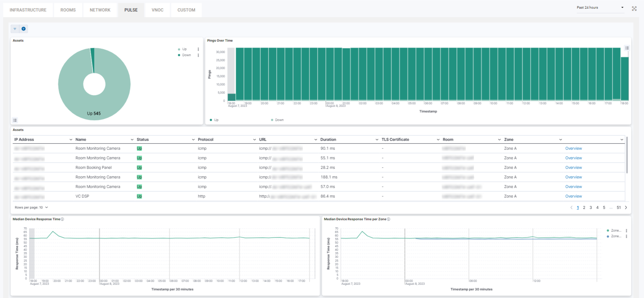Click the 28.2 ms duration cell

[x=328, y=168]
